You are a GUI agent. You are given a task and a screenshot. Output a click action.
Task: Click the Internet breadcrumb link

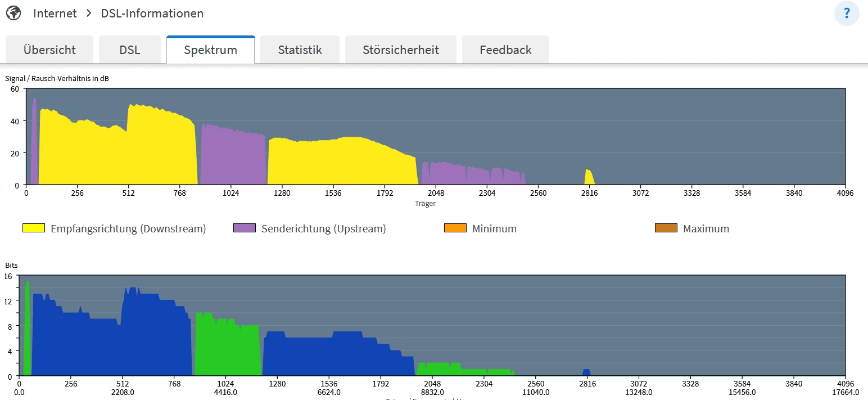[x=55, y=14]
